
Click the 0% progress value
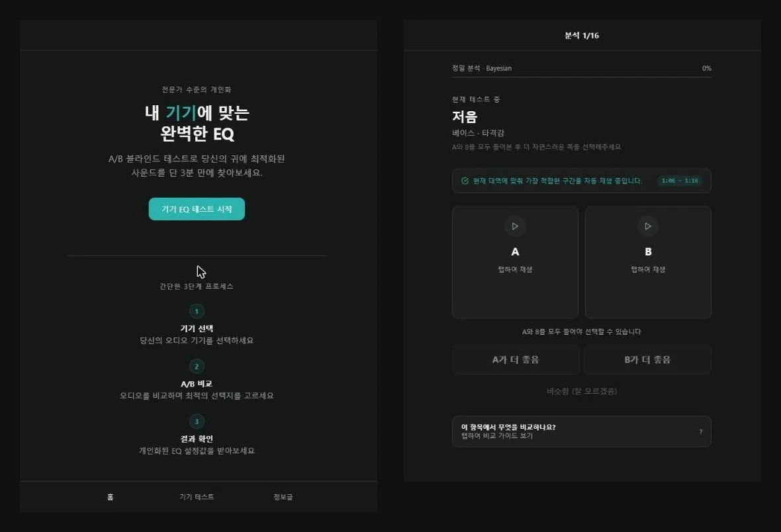coord(707,68)
